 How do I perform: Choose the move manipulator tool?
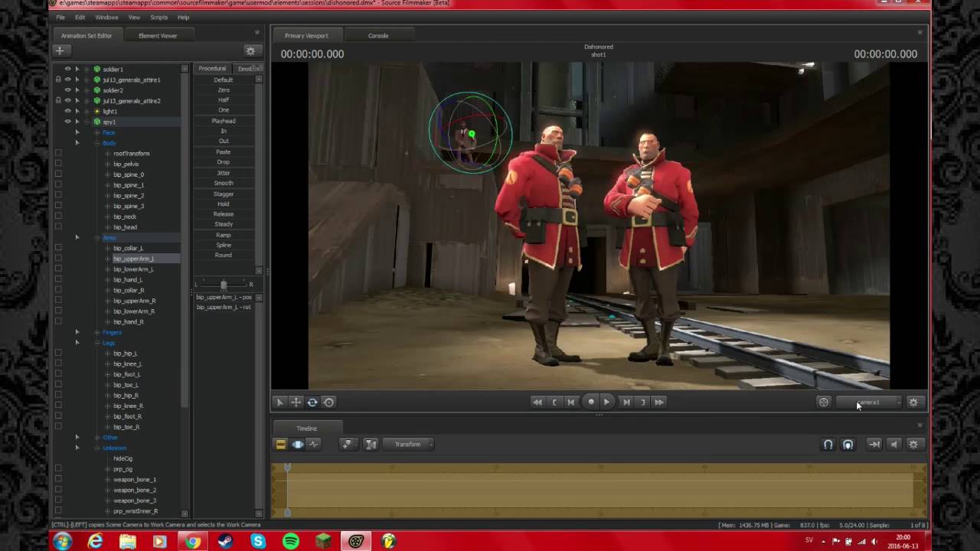296,402
